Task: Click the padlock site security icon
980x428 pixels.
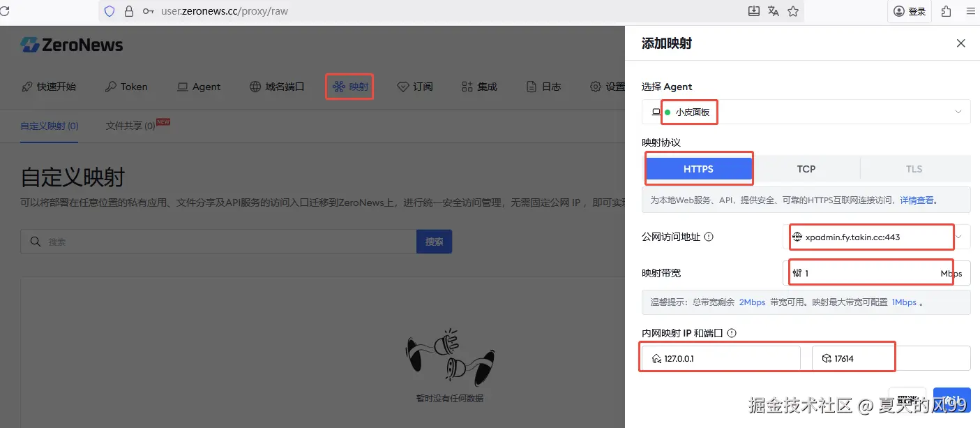Action: pyautogui.click(x=128, y=11)
